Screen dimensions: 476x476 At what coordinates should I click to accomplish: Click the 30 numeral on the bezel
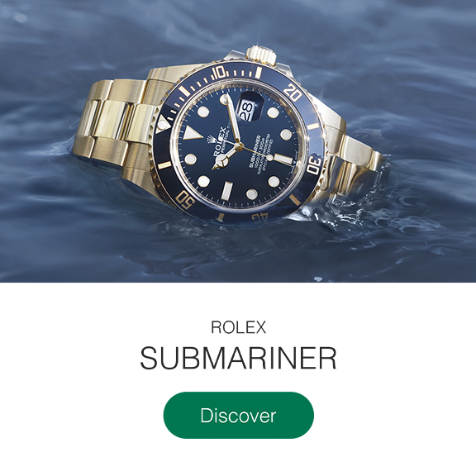click(314, 166)
